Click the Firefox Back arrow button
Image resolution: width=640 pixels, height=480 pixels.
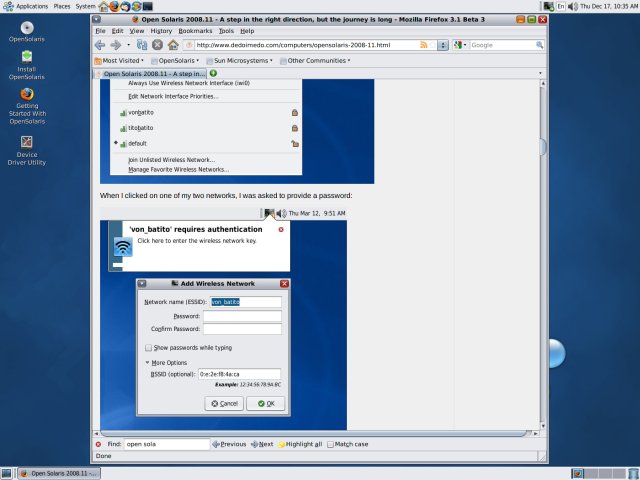click(100, 45)
